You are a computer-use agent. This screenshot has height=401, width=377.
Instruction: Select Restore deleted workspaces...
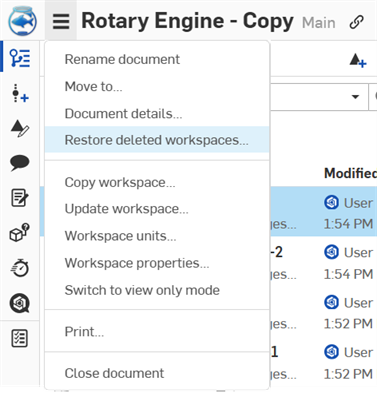point(157,140)
